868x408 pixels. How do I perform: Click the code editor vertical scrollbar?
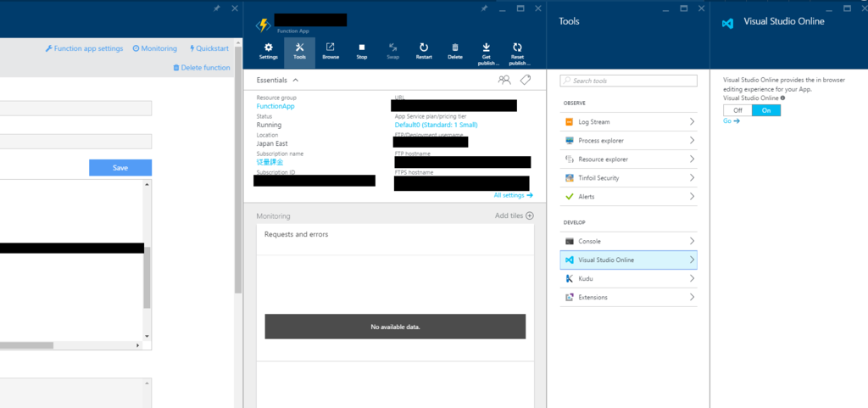pos(147,277)
